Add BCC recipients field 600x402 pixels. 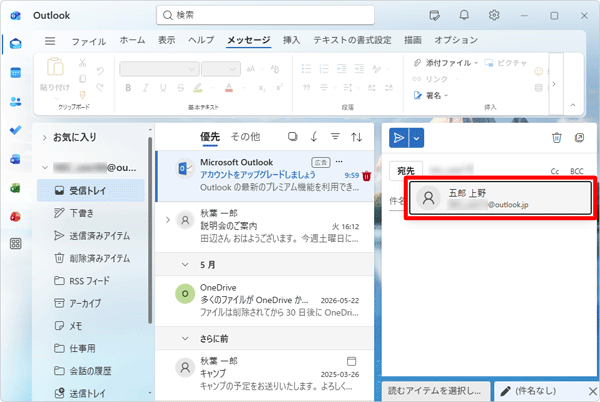pos(577,171)
